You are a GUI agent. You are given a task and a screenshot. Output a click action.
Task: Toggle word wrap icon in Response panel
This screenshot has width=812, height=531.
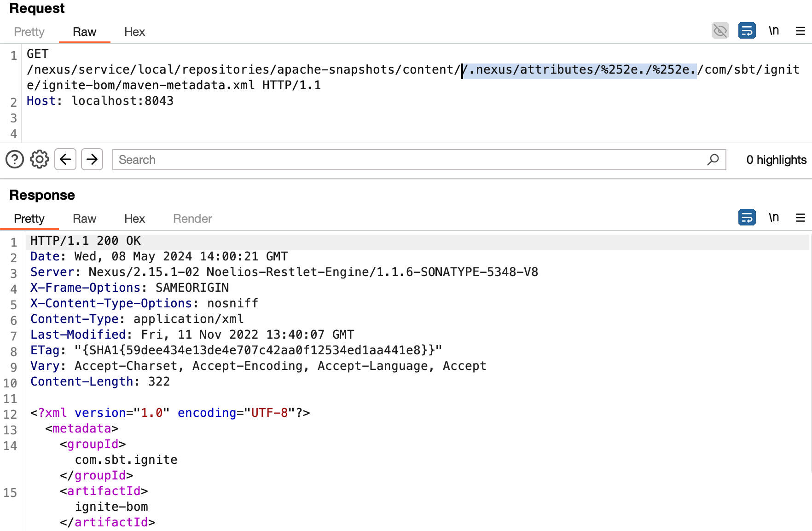[x=747, y=217]
